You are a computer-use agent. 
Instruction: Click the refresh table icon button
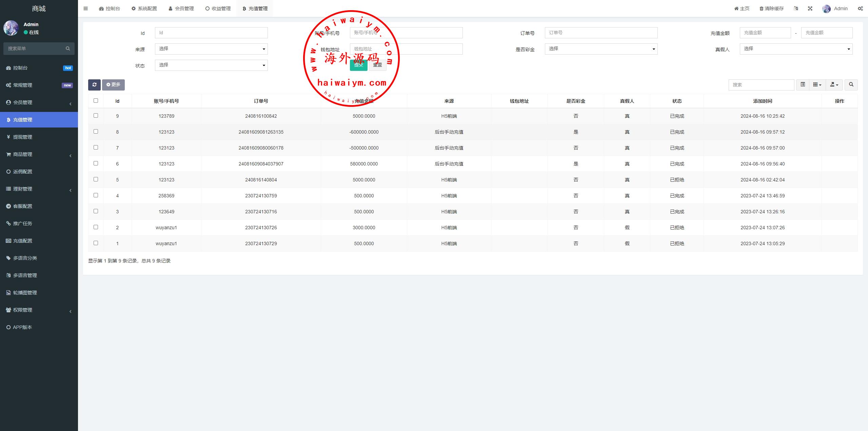point(94,85)
